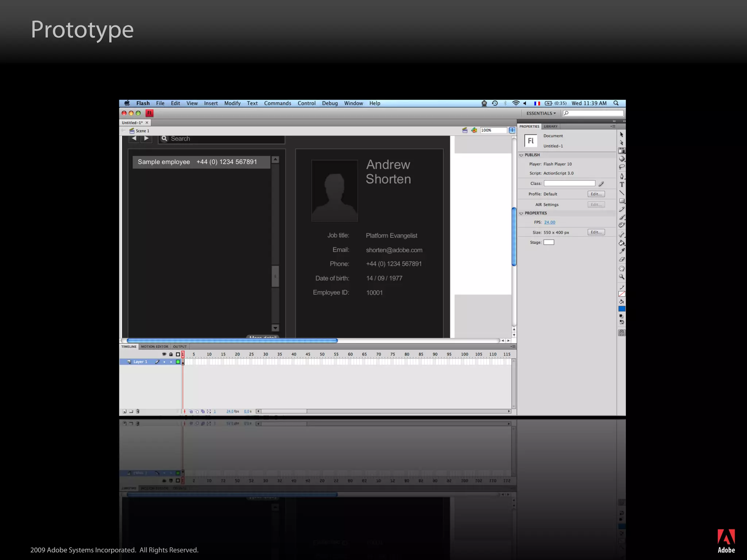This screenshot has height=560, width=747.
Task: Click the New Layer icon in timeline
Action: click(124, 411)
